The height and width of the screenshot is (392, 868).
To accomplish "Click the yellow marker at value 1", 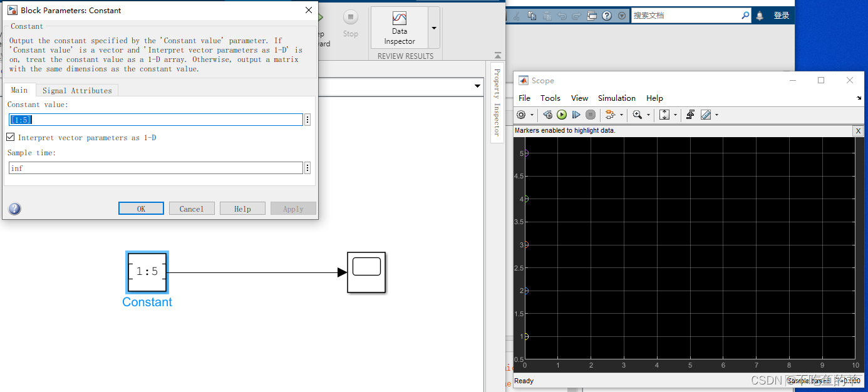I will (x=526, y=336).
